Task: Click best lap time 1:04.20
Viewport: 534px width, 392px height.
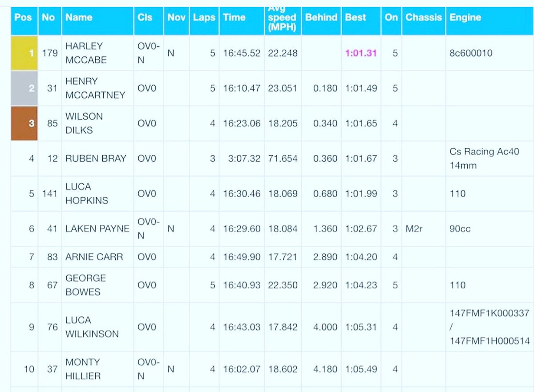Action: click(361, 257)
